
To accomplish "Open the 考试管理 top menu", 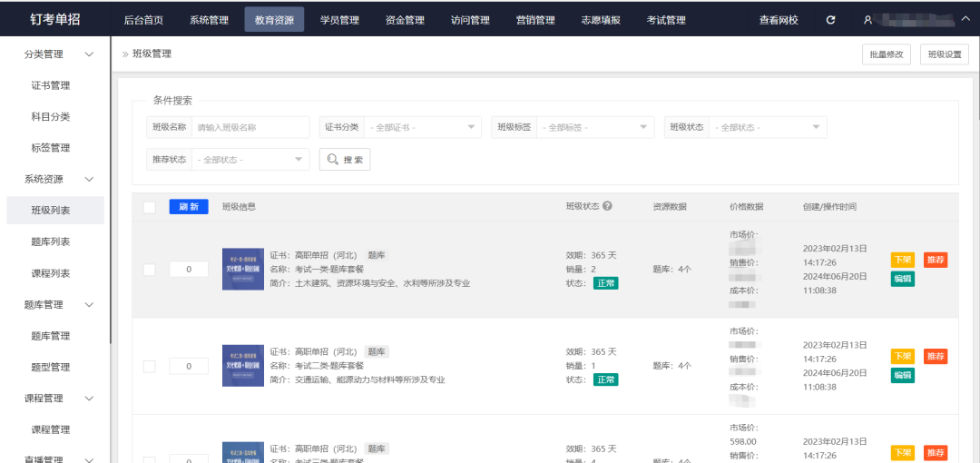I will (666, 20).
